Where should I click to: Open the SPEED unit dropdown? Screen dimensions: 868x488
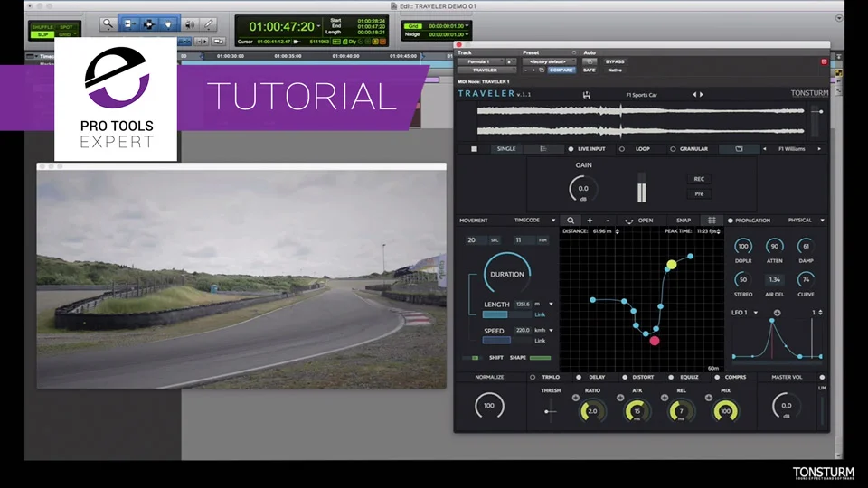(x=551, y=331)
